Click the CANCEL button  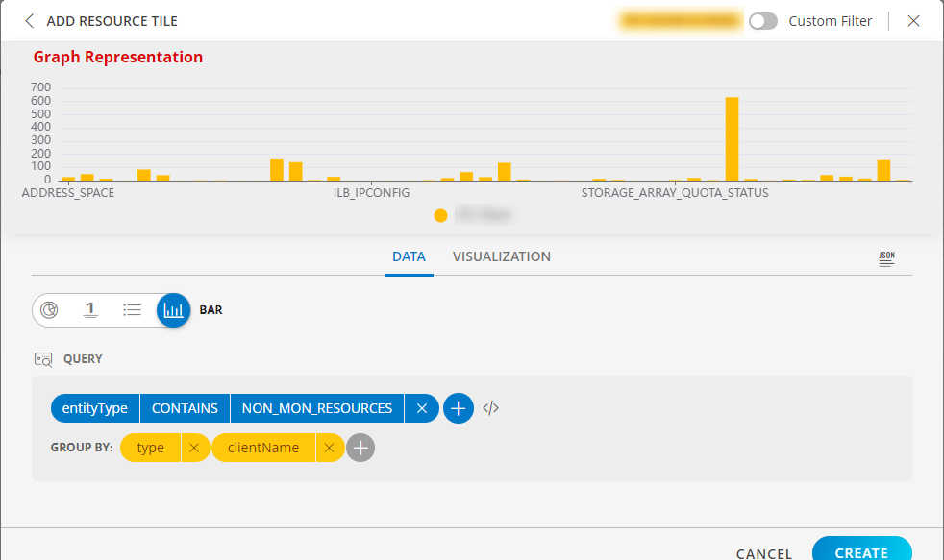[x=764, y=553]
